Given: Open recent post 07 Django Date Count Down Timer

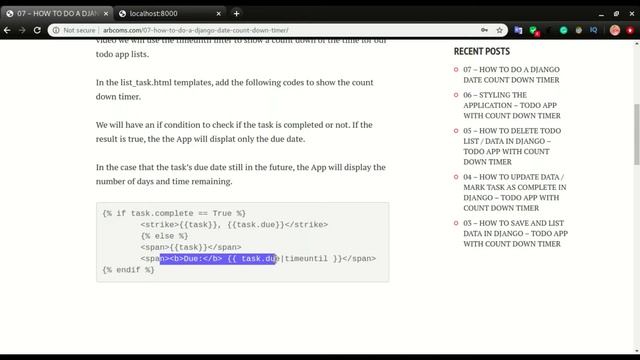Looking at the screenshot, I should [511, 75].
